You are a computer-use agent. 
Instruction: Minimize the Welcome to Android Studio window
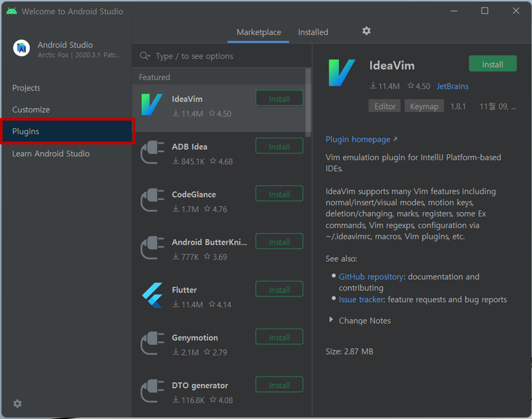454,11
